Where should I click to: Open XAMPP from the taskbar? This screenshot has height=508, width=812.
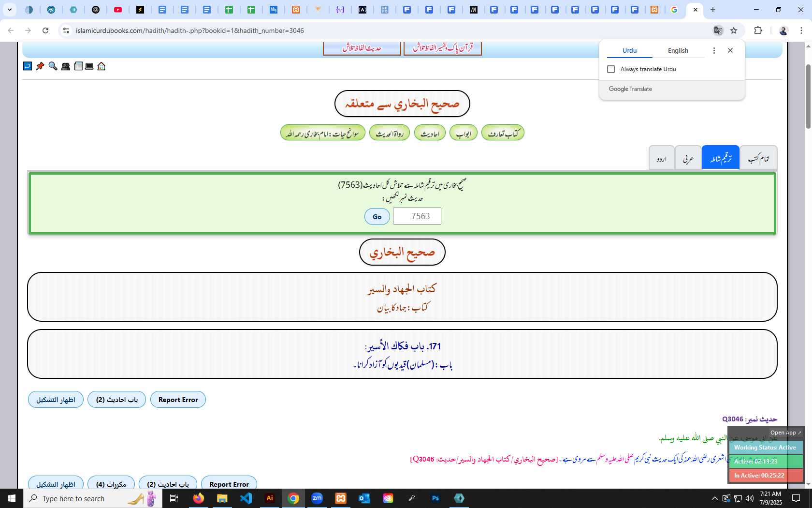[x=341, y=498]
